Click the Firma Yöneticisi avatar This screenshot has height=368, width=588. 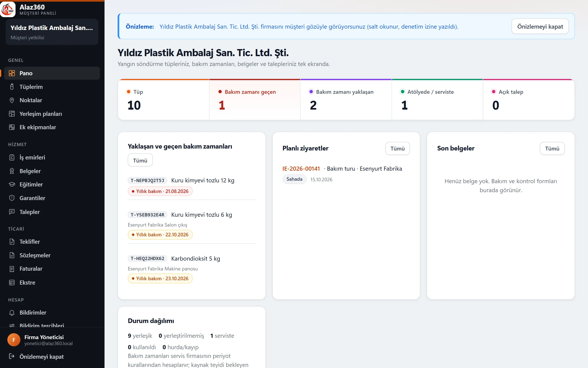coord(14,340)
